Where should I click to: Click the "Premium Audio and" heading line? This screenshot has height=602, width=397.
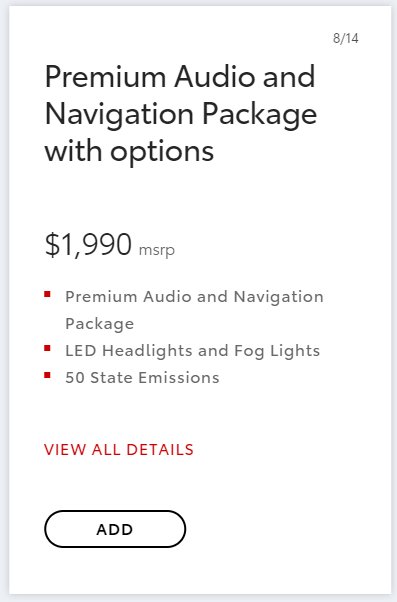click(180, 77)
